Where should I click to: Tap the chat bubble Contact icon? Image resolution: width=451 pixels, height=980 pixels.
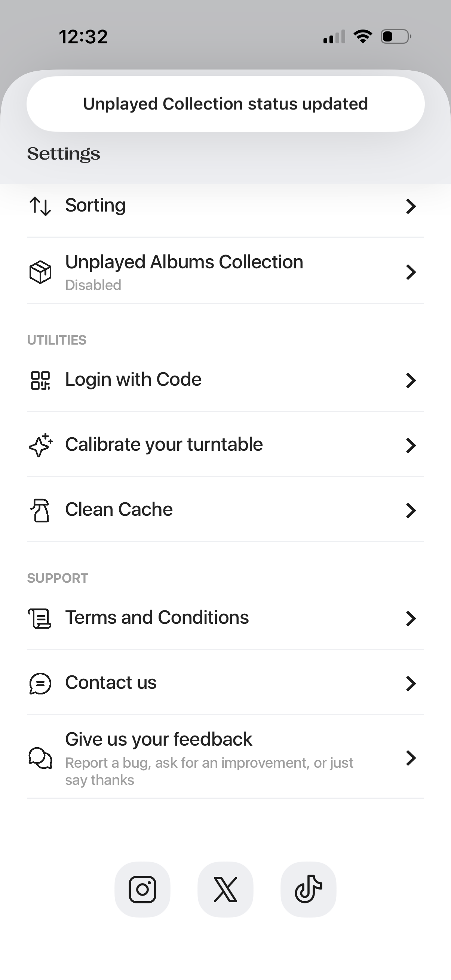pyautogui.click(x=40, y=683)
